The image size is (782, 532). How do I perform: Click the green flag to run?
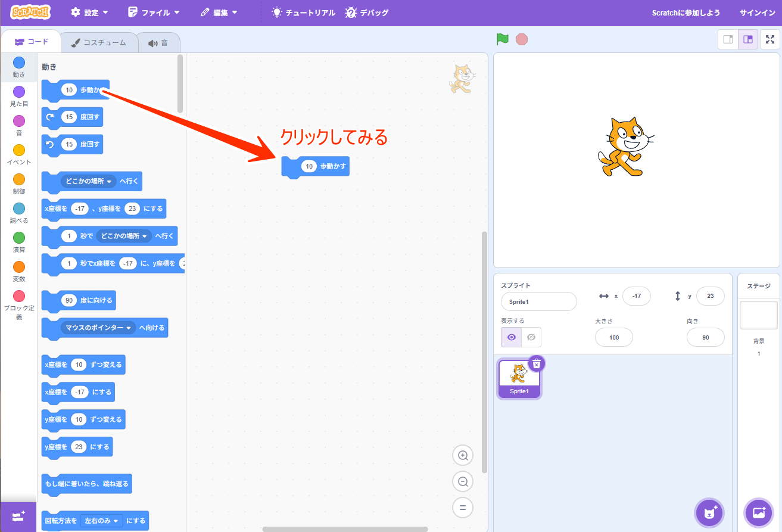pyautogui.click(x=503, y=39)
